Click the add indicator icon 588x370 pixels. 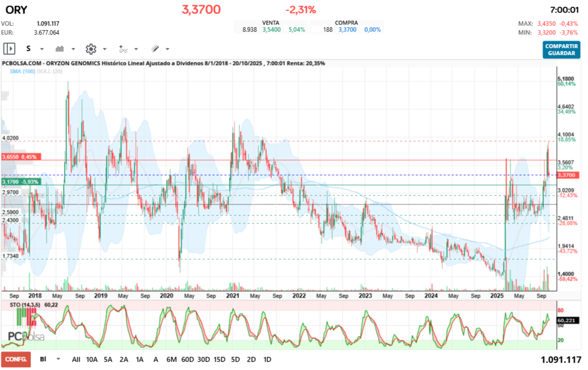coord(123,49)
